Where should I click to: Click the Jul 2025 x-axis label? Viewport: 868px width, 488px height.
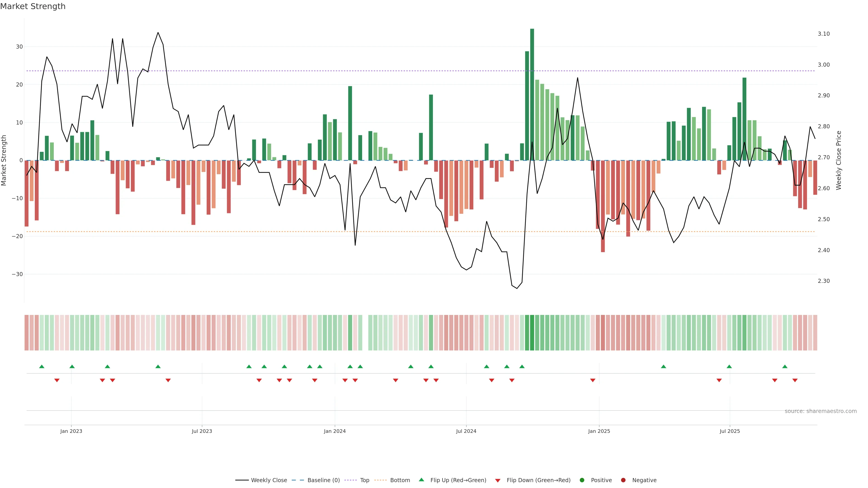[x=730, y=431]
